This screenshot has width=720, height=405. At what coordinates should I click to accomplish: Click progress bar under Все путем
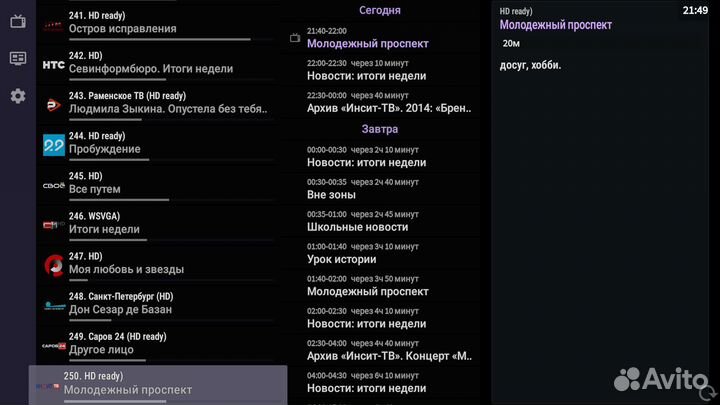coord(171,200)
